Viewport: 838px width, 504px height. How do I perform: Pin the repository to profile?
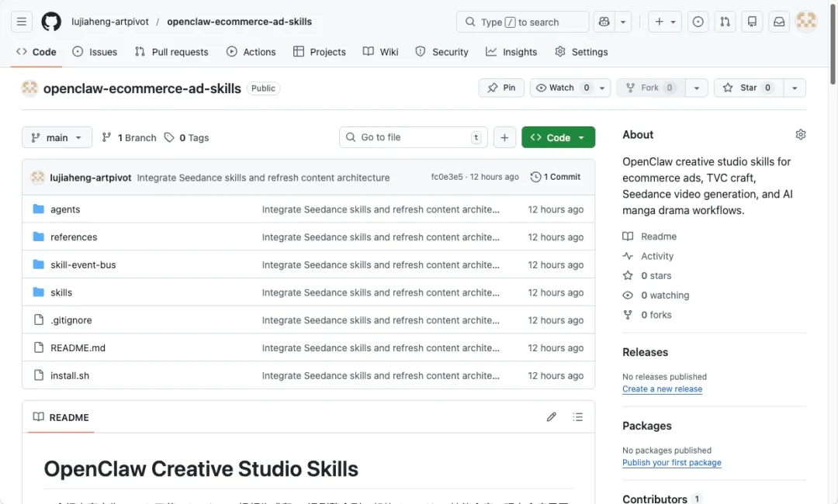(x=501, y=88)
